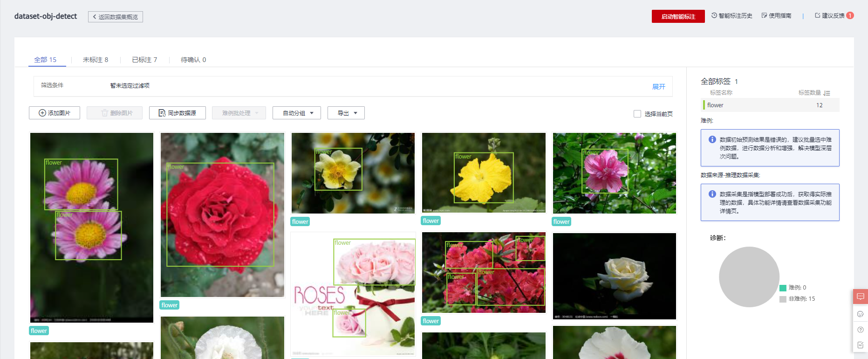Click the plus icon for adding images
Screen dimensions: 868x359
tap(42, 113)
